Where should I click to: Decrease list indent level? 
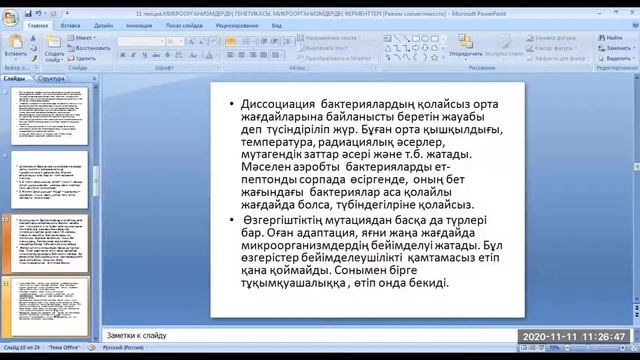tap(264, 42)
